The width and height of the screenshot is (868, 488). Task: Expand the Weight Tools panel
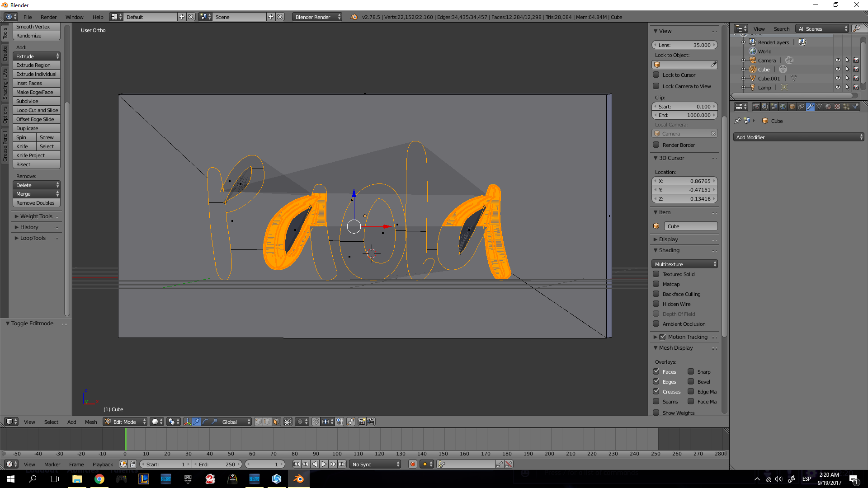(x=36, y=216)
